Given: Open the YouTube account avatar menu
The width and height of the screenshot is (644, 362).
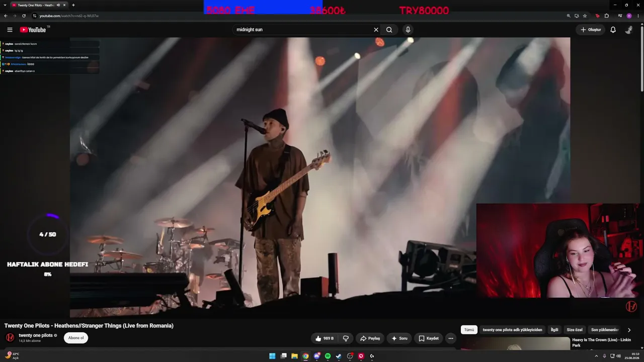Looking at the screenshot, I should click(629, 30).
